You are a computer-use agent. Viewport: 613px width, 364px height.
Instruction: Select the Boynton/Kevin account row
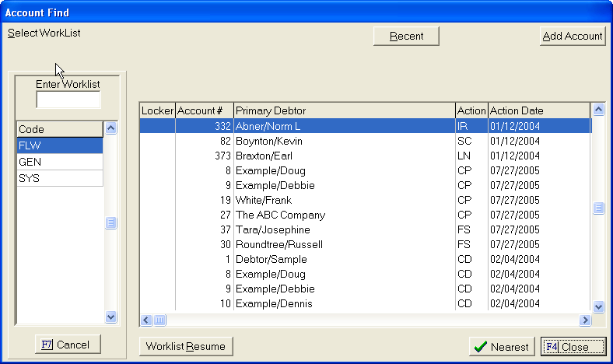(x=344, y=142)
